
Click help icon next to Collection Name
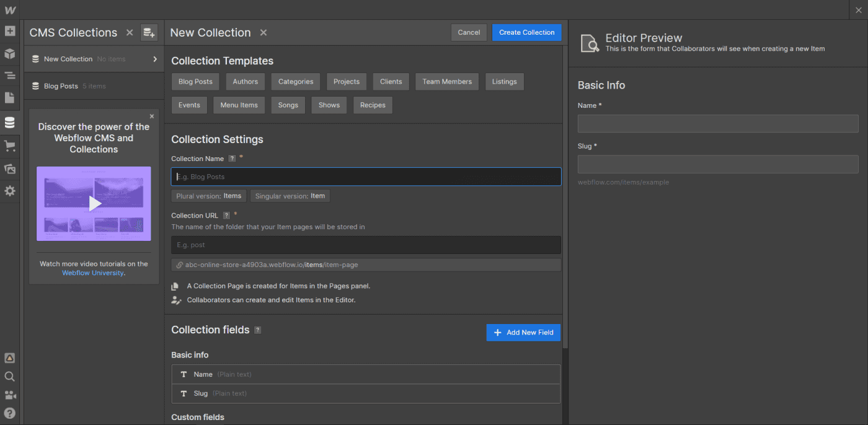[x=232, y=159]
